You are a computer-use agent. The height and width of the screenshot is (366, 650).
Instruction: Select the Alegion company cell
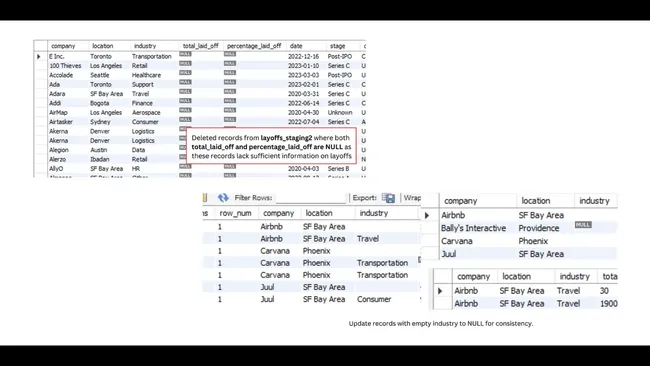point(59,150)
